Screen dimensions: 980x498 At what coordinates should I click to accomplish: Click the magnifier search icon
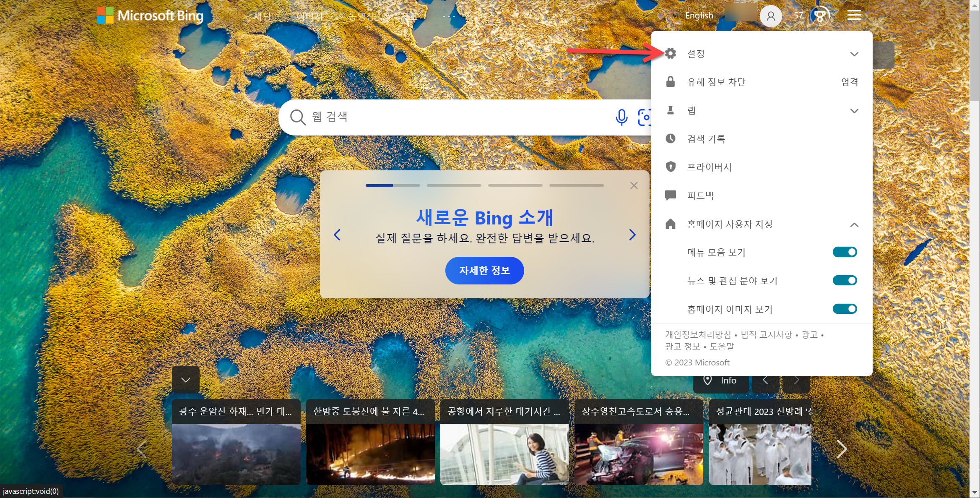pyautogui.click(x=297, y=117)
